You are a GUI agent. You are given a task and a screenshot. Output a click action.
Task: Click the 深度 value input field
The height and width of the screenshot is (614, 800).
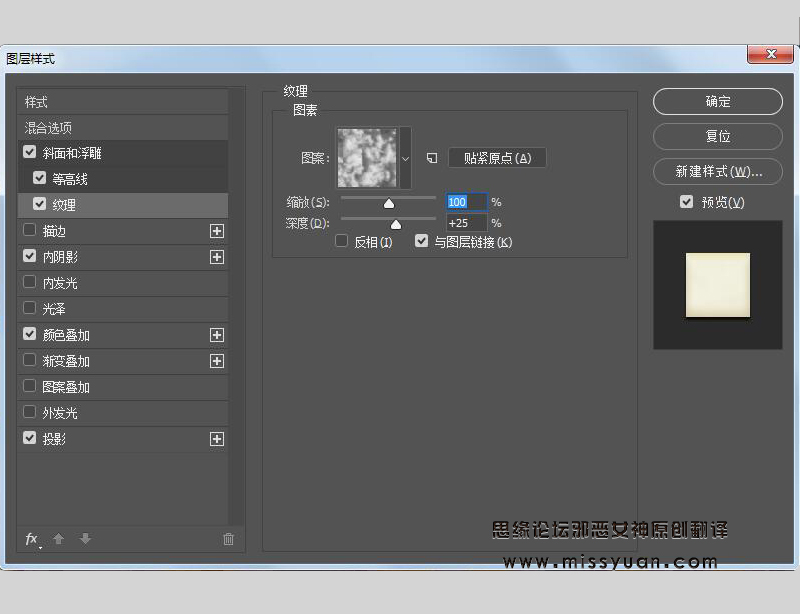coord(466,223)
